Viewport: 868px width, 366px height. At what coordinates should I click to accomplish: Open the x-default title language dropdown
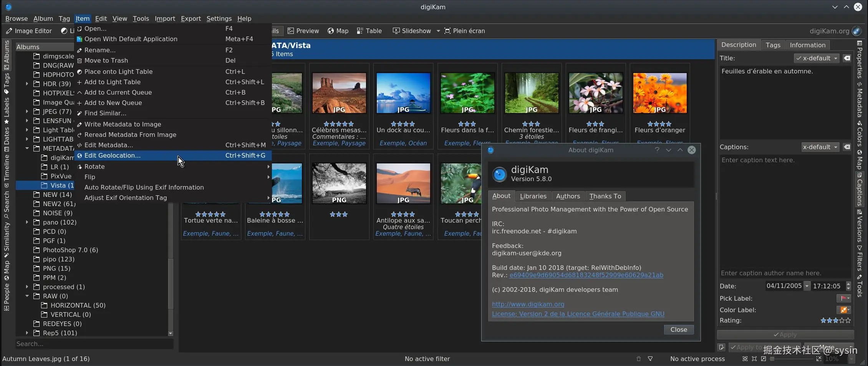(x=816, y=58)
